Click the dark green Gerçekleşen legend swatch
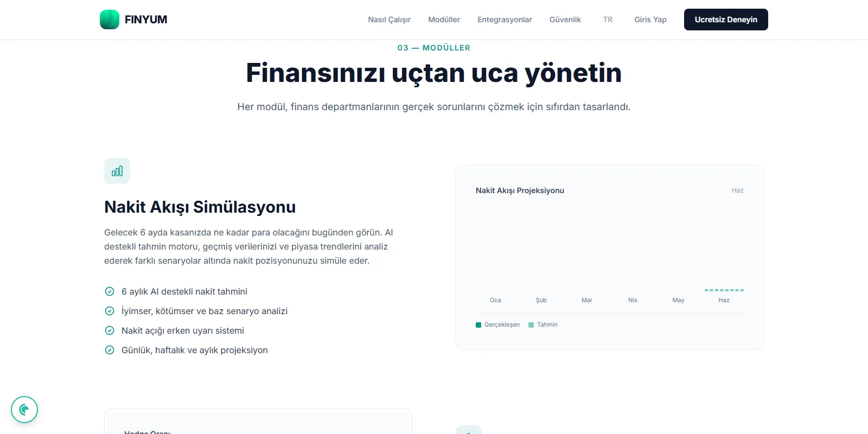The width and height of the screenshot is (868, 434). (478, 325)
